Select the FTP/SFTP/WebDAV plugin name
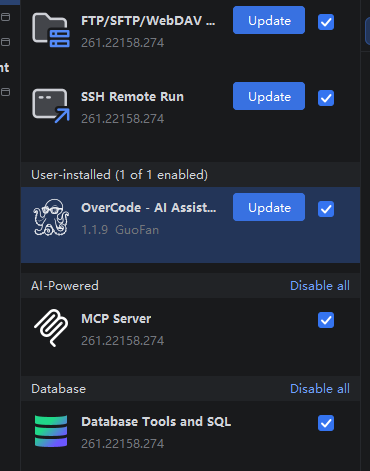The image size is (370, 471). [148, 21]
